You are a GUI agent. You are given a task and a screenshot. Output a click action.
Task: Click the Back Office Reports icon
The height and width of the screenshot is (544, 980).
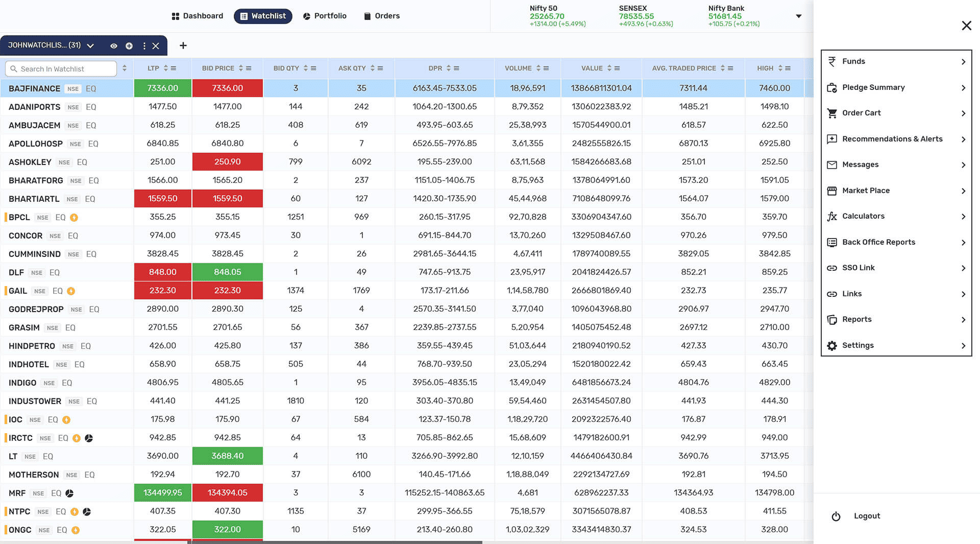point(832,242)
